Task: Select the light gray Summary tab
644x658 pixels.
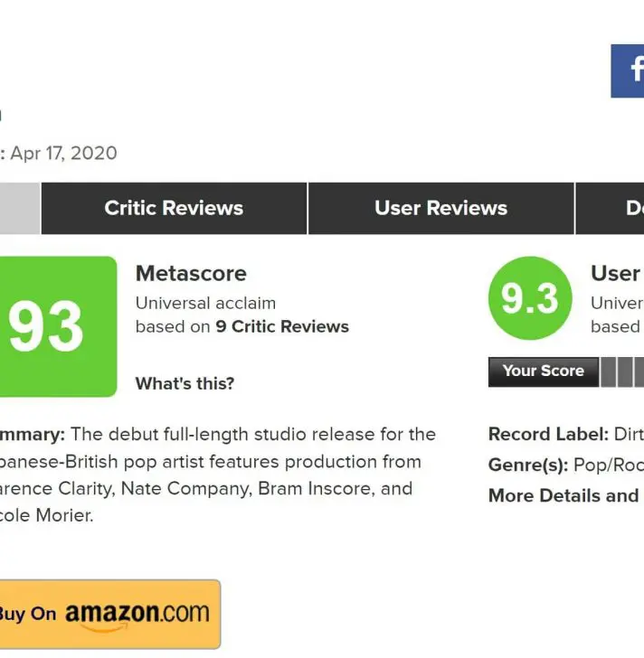Action: point(18,208)
